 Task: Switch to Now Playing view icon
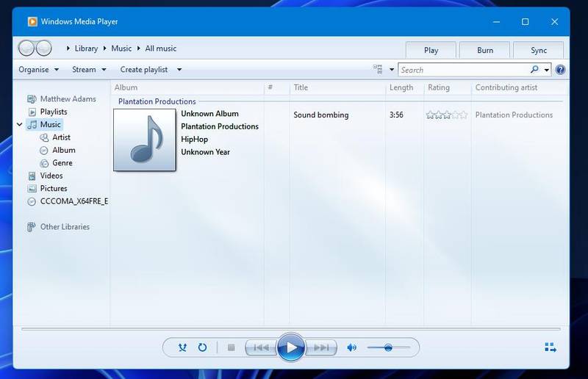click(x=551, y=347)
